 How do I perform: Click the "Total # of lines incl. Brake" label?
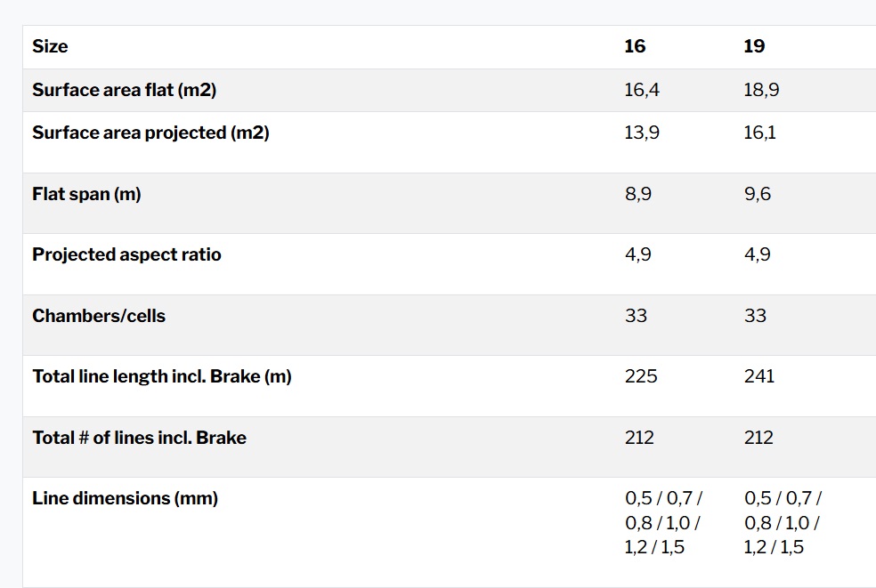click(x=139, y=438)
